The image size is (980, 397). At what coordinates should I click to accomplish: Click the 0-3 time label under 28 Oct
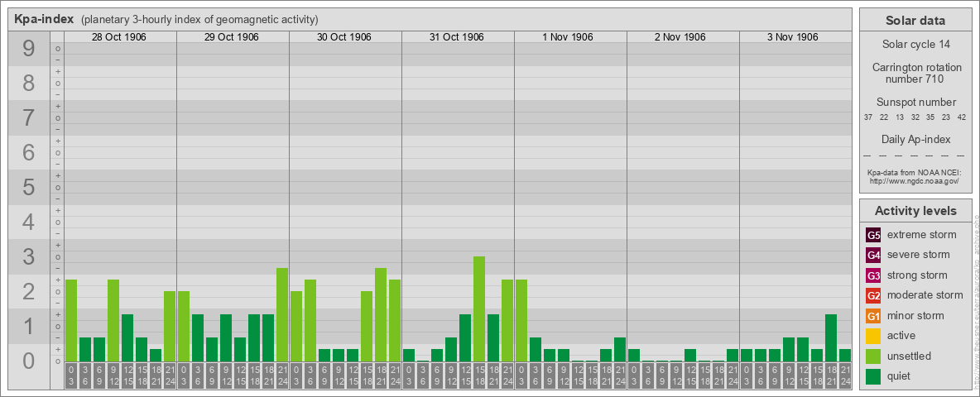click(71, 375)
